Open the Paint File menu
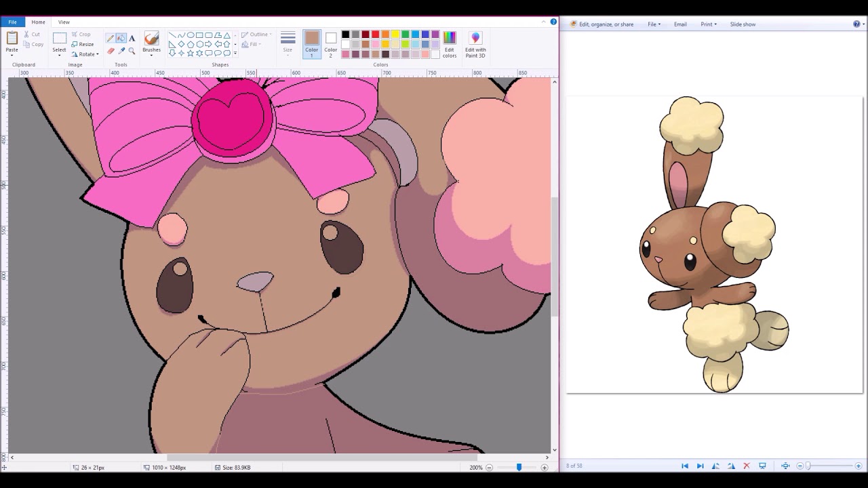This screenshot has height=488, width=868. point(12,22)
